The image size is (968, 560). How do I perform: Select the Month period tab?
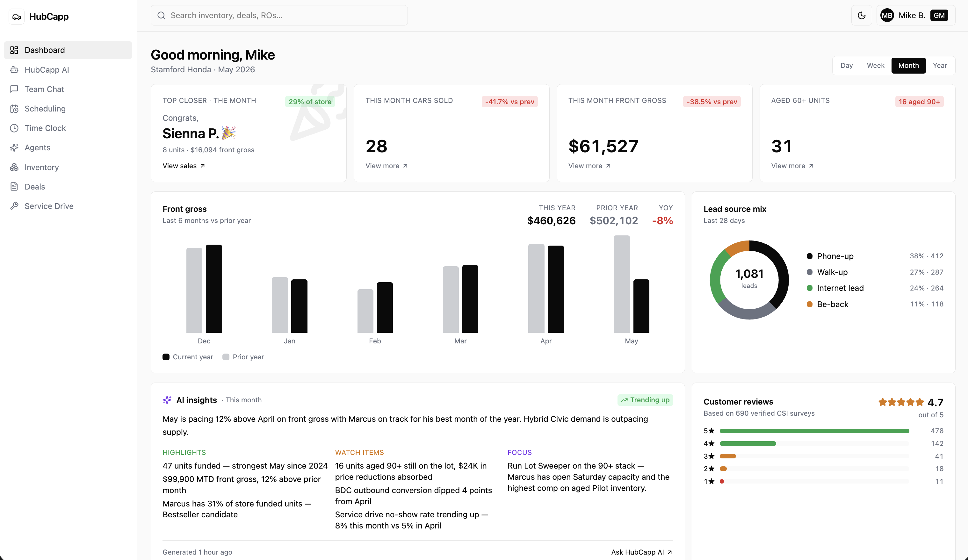pyautogui.click(x=908, y=65)
